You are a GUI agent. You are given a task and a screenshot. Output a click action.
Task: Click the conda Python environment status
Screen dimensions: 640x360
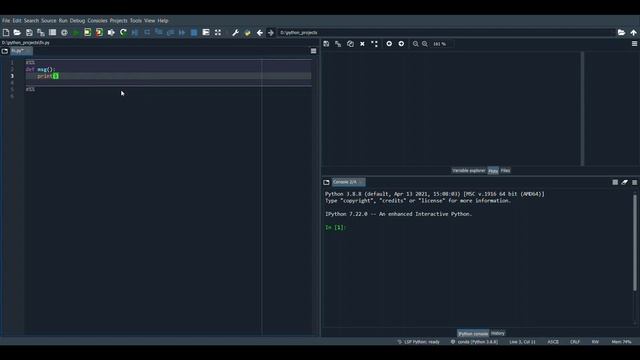(x=474, y=342)
